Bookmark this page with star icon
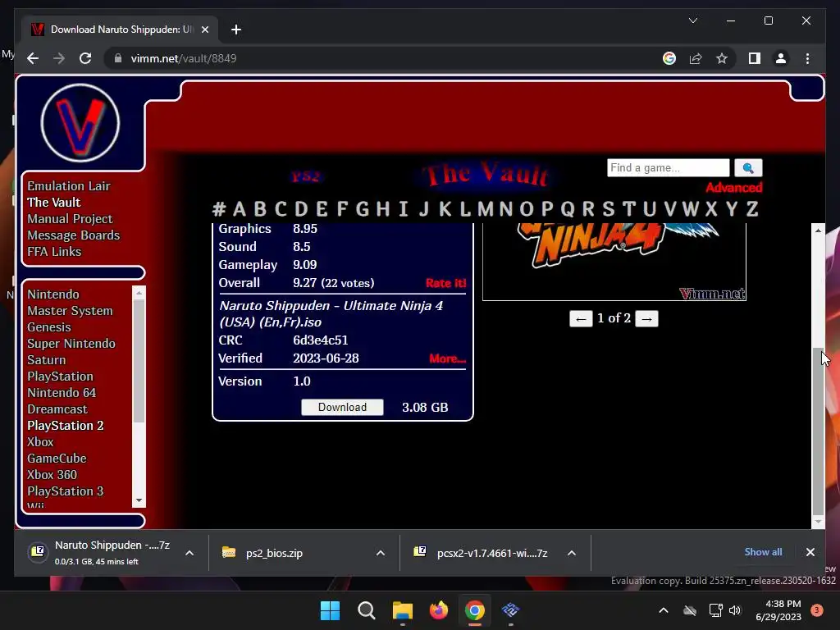This screenshot has height=630, width=840. [722, 58]
